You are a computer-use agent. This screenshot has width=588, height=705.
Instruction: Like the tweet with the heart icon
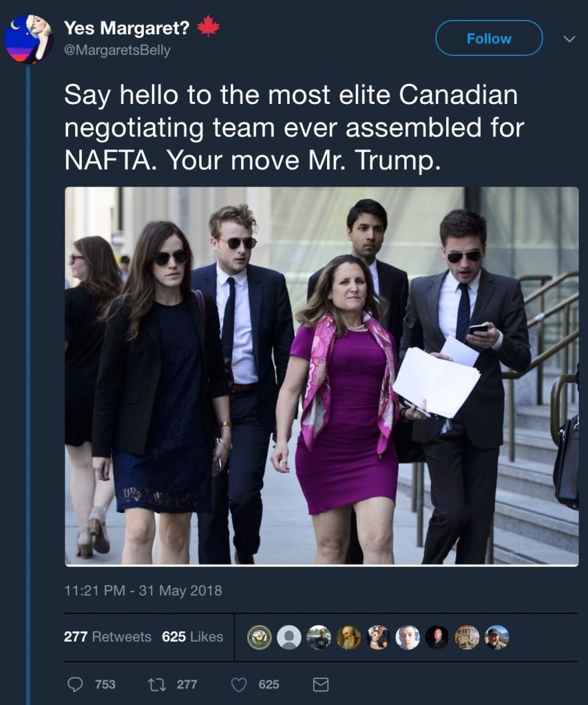pos(239,685)
